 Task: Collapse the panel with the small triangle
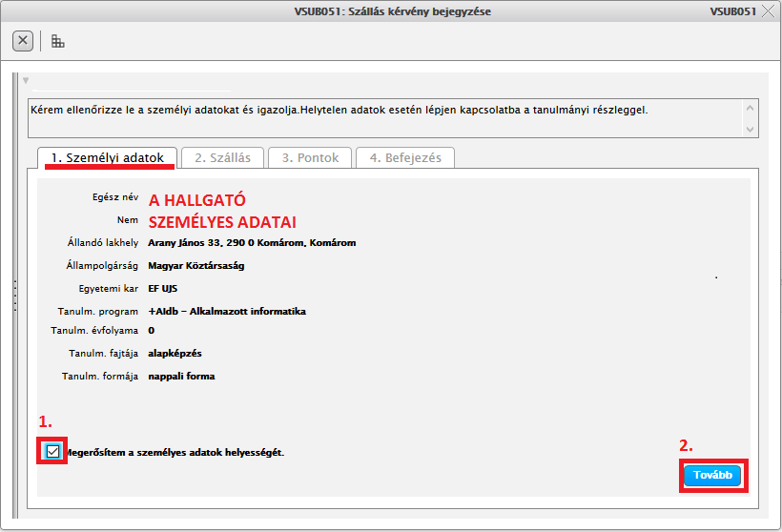pyautogui.click(x=26, y=80)
